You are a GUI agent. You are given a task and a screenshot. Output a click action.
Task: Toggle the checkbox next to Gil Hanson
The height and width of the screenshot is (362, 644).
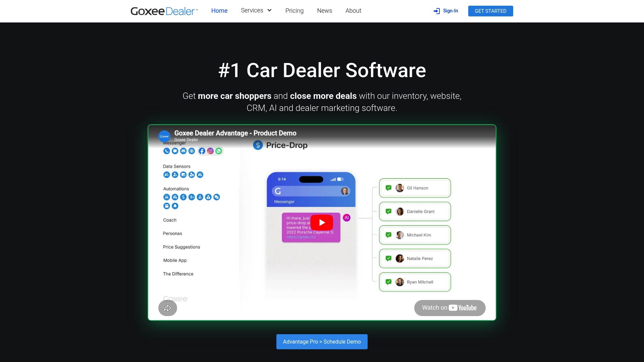click(x=388, y=188)
